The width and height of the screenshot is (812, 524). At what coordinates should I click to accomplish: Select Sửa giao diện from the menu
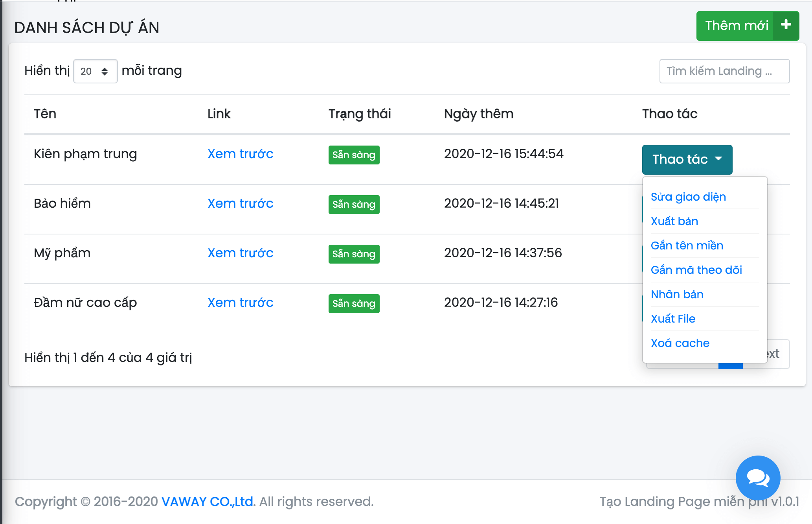click(688, 197)
